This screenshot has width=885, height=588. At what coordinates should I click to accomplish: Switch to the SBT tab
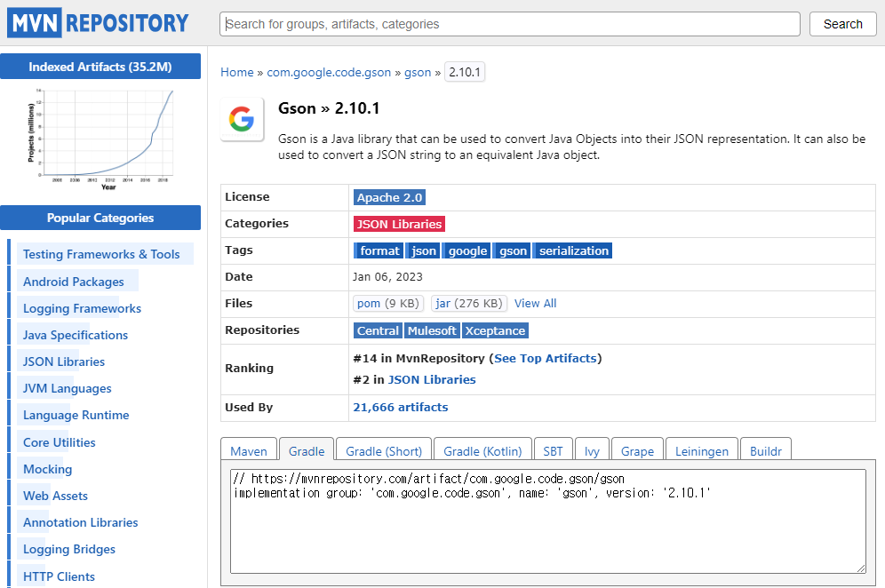pyautogui.click(x=553, y=451)
